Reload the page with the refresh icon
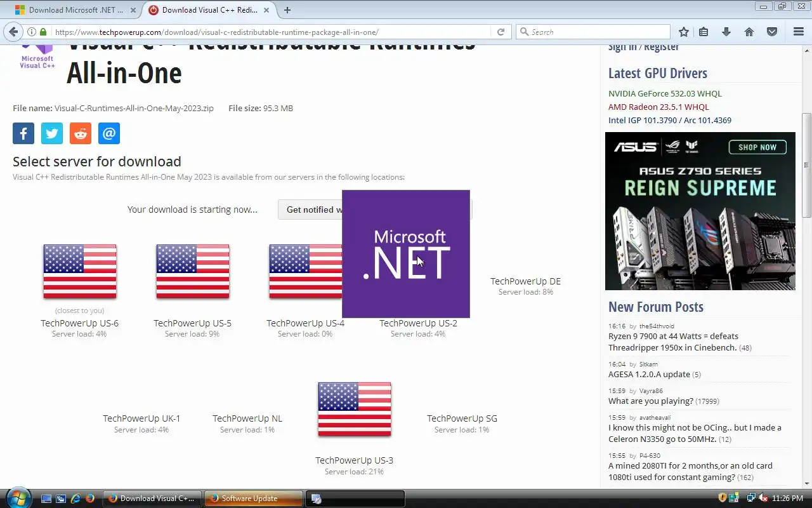This screenshot has width=812, height=508. 501,32
